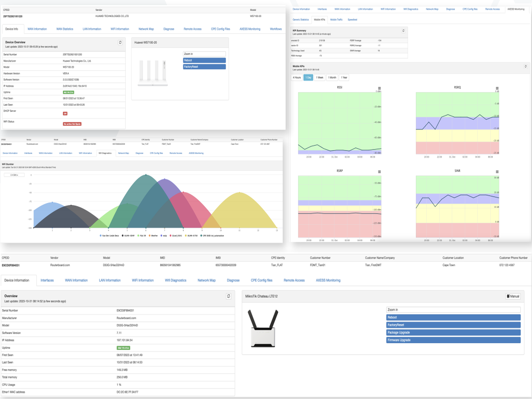Select the 1 Year time range
This screenshot has width=532, height=399.
344,77
